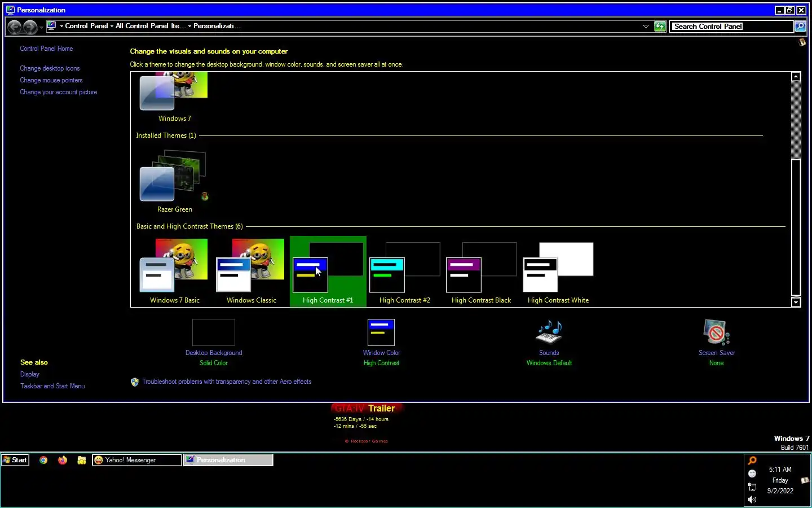Click Windows Default text under Sounds
This screenshot has width=812, height=508.
tap(549, 363)
